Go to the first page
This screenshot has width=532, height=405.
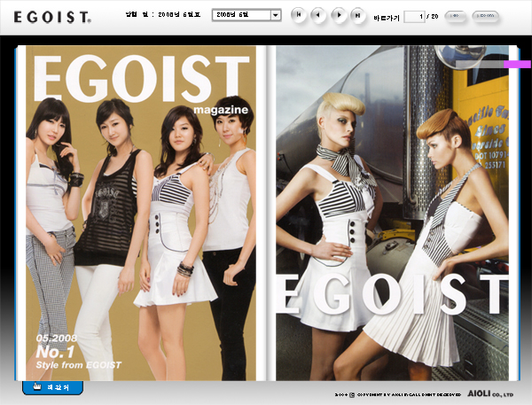(x=299, y=15)
